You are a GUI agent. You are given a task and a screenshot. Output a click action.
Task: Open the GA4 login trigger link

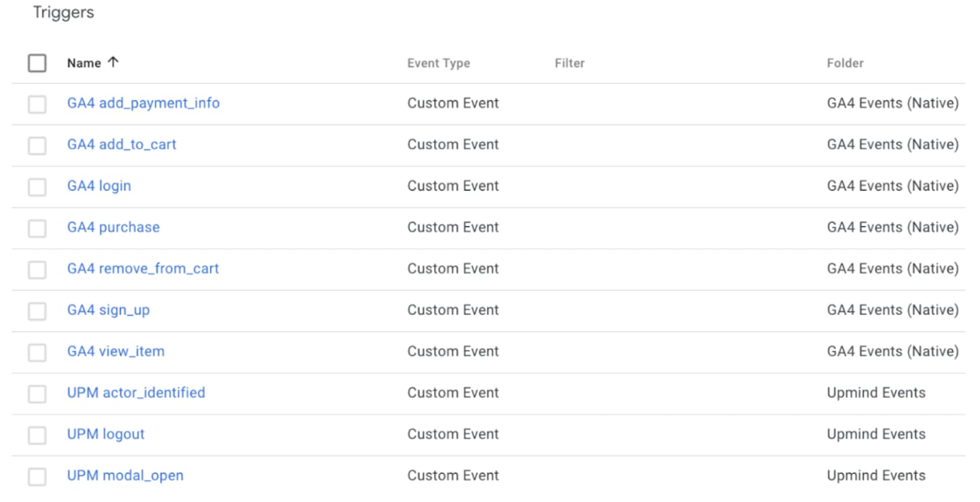[x=99, y=186]
